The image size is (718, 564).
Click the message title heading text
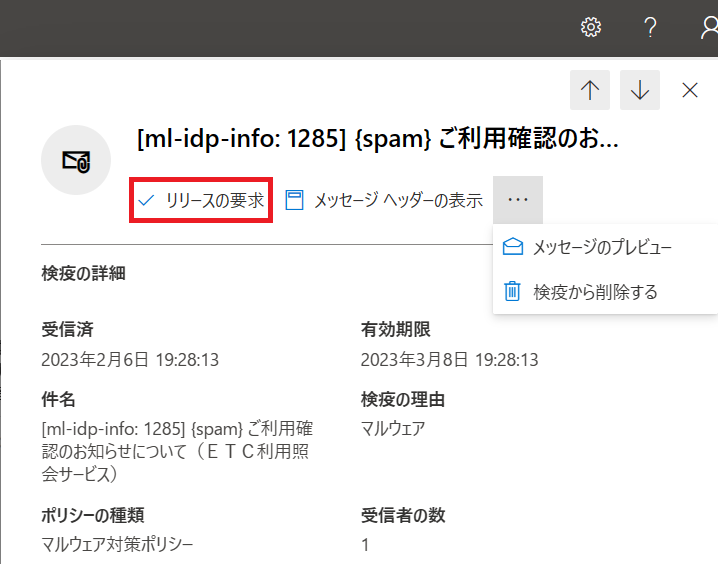(x=378, y=138)
